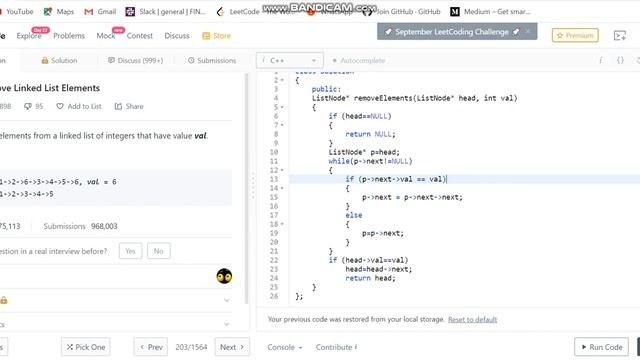
Task: Click the 'p=p->next;' code line
Action: click(383, 233)
